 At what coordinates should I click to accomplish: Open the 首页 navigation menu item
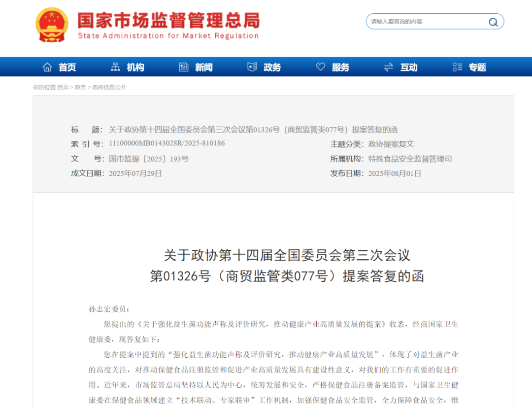click(67, 68)
